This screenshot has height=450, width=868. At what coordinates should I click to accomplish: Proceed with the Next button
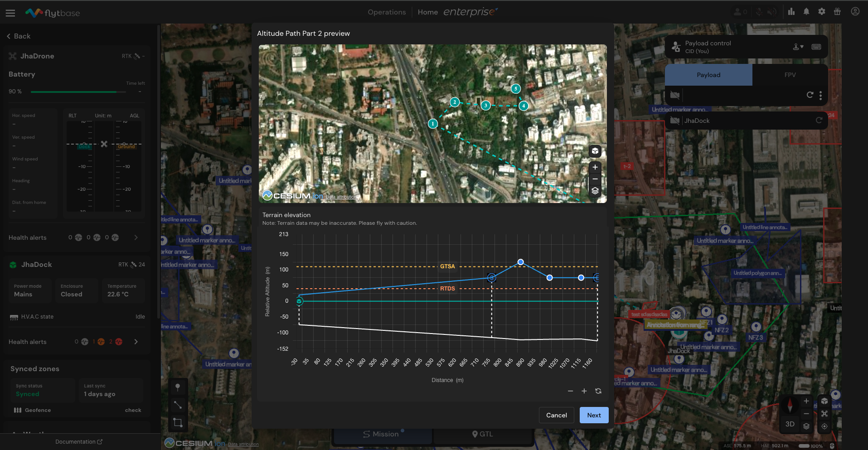(x=594, y=415)
